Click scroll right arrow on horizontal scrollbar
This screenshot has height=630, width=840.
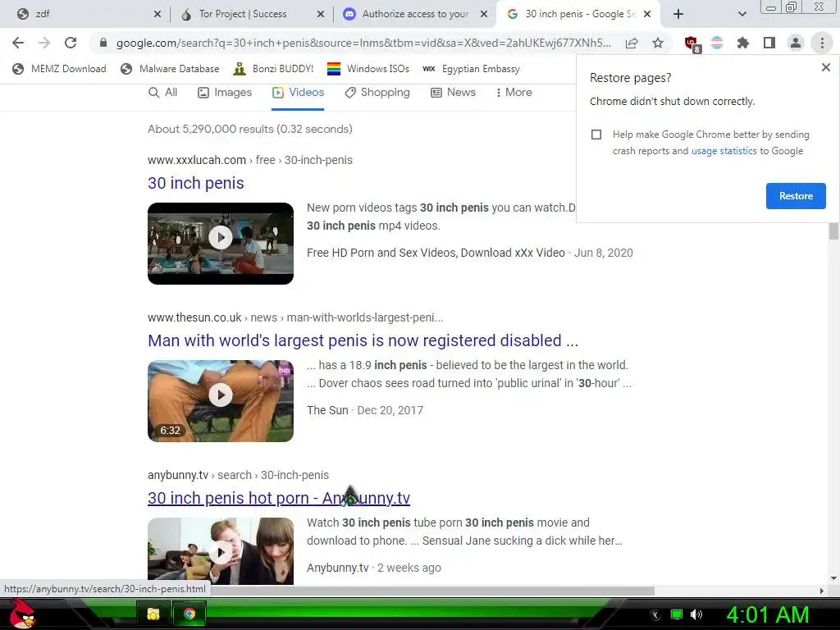821,591
